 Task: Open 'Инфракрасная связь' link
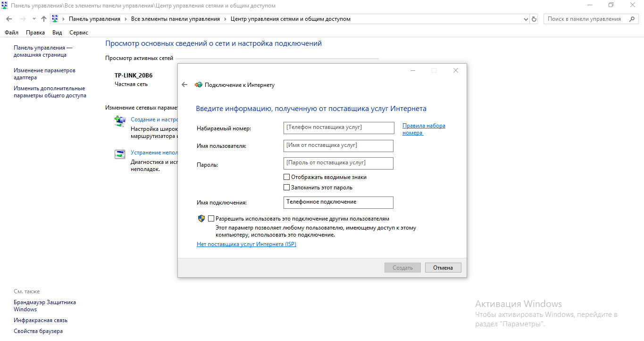tap(41, 320)
